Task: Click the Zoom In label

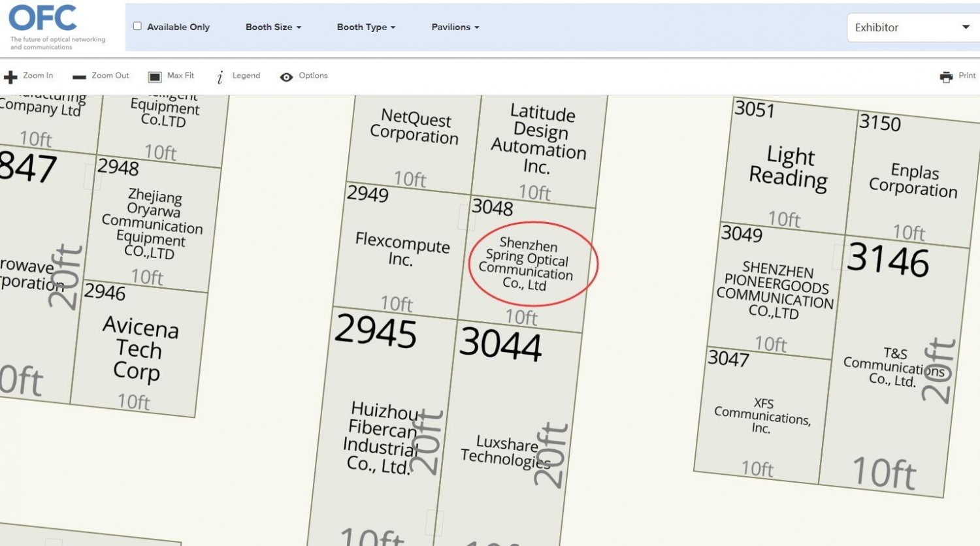Action: pos(38,76)
